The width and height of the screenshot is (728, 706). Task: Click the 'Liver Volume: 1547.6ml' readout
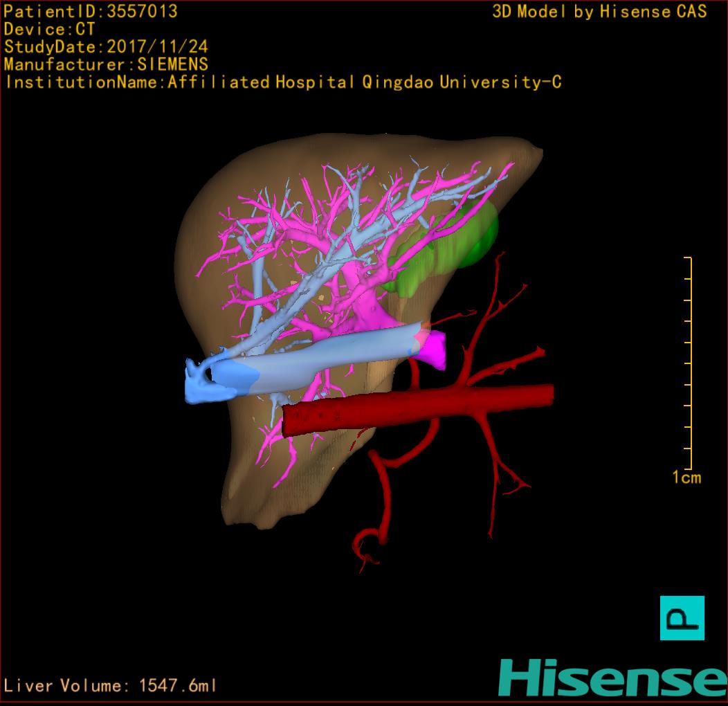point(110,685)
